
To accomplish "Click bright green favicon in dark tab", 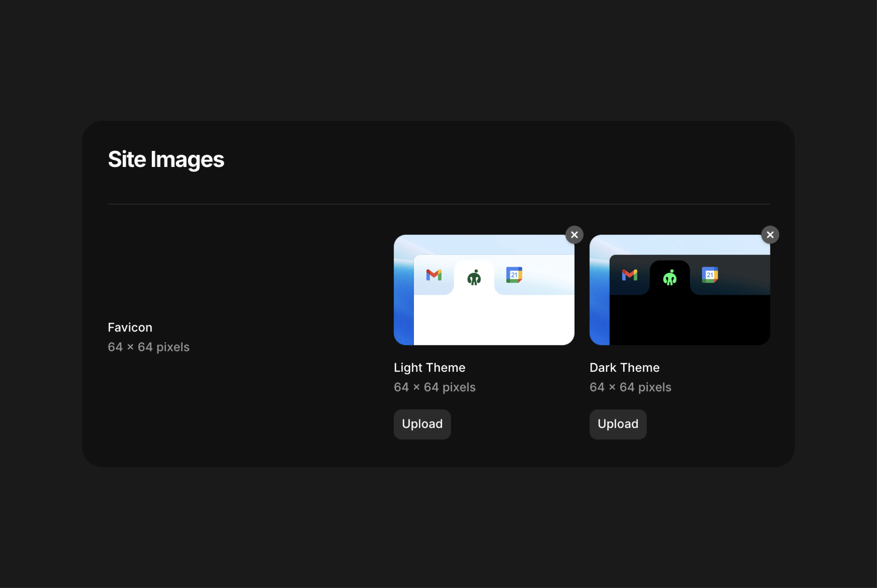I will click(x=670, y=277).
